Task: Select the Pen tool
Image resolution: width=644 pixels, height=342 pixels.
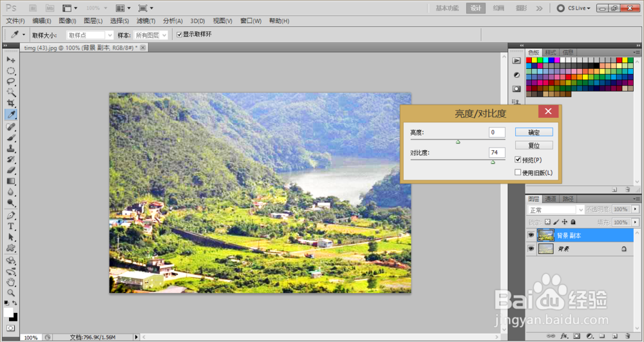Action: [x=11, y=215]
